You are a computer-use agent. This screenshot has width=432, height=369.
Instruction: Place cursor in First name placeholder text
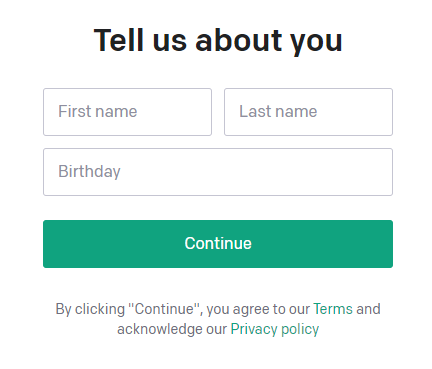click(98, 111)
